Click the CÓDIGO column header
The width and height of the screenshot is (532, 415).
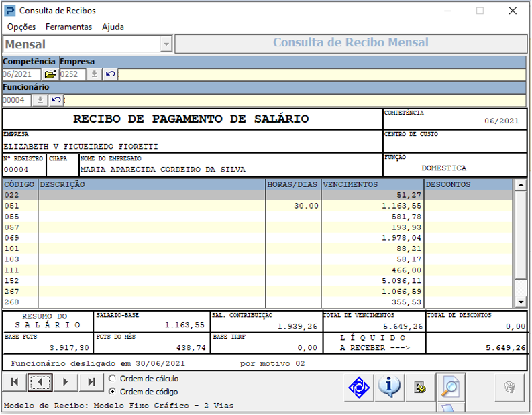[19, 184]
